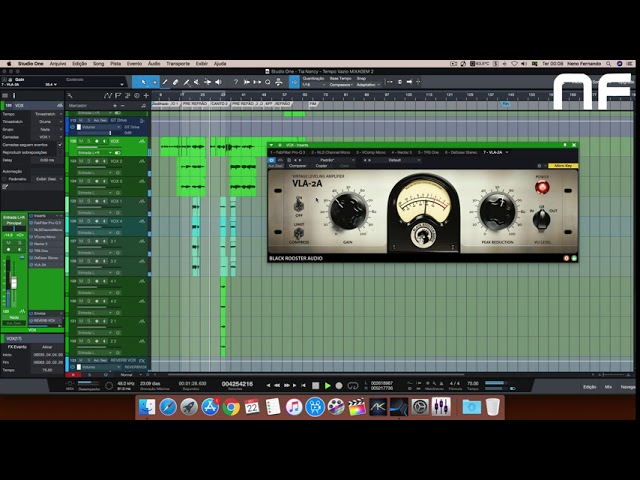Click the VLA-2A red power lamp
Image resolution: width=640 pixels, height=480 pixels.
click(x=542, y=187)
